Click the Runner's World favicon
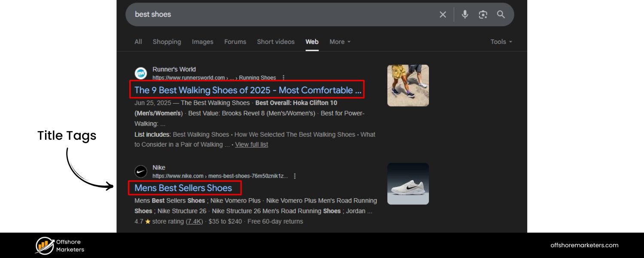This screenshot has height=258, width=644. 141,74
